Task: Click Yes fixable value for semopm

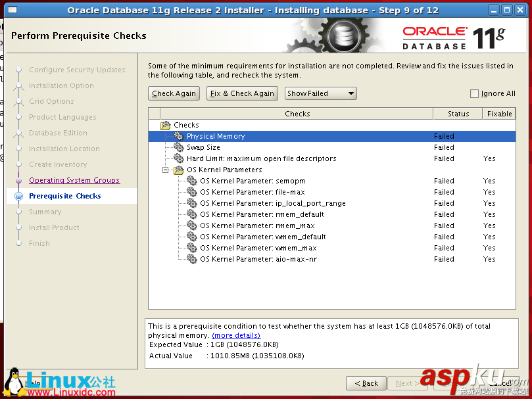Action: coord(489,181)
